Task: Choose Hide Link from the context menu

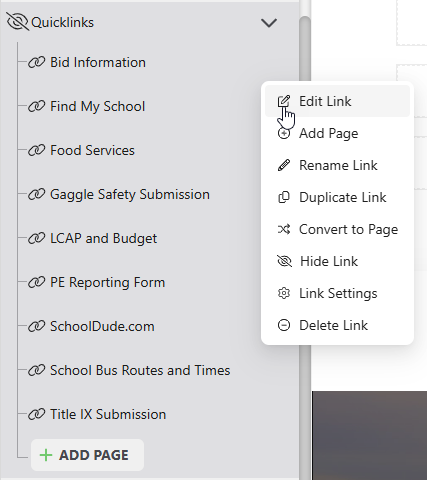Action: (337, 261)
